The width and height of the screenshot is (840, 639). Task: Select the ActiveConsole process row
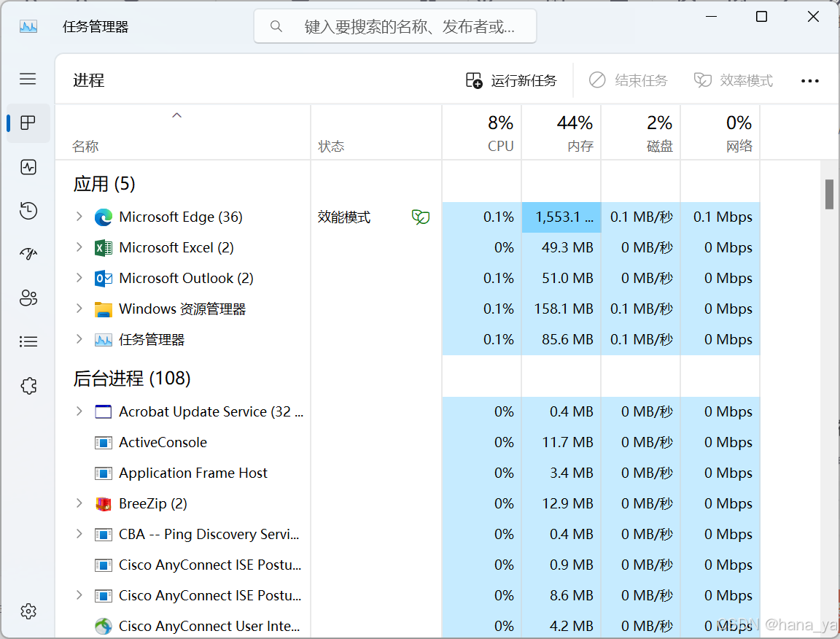coord(408,442)
